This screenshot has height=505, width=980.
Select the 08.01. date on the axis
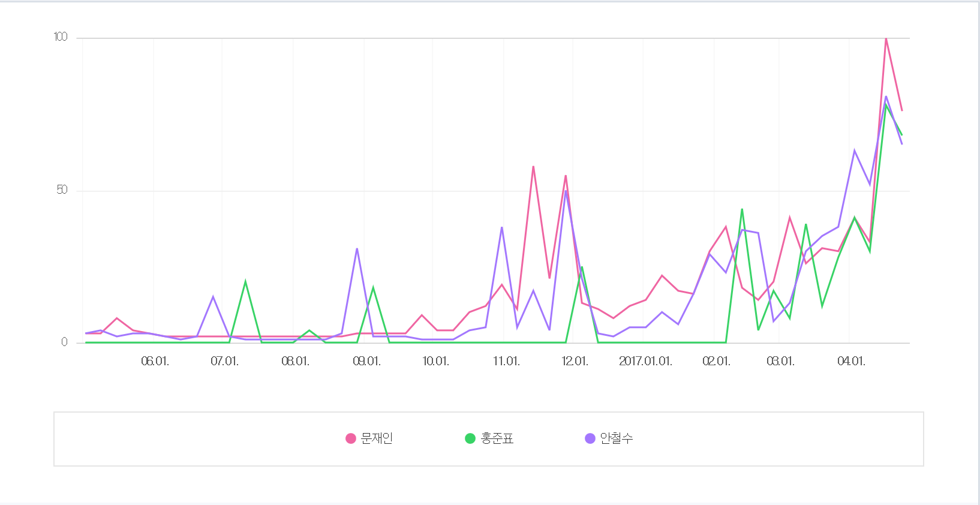[295, 361]
